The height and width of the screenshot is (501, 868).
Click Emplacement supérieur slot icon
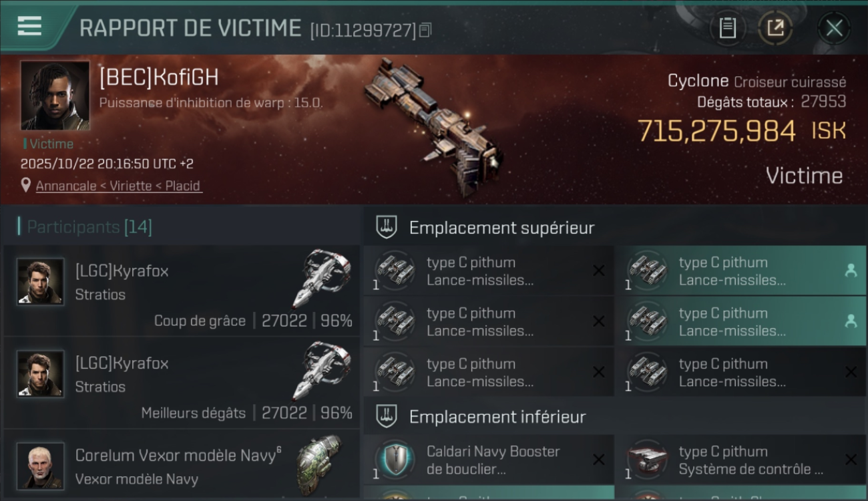[x=387, y=227]
